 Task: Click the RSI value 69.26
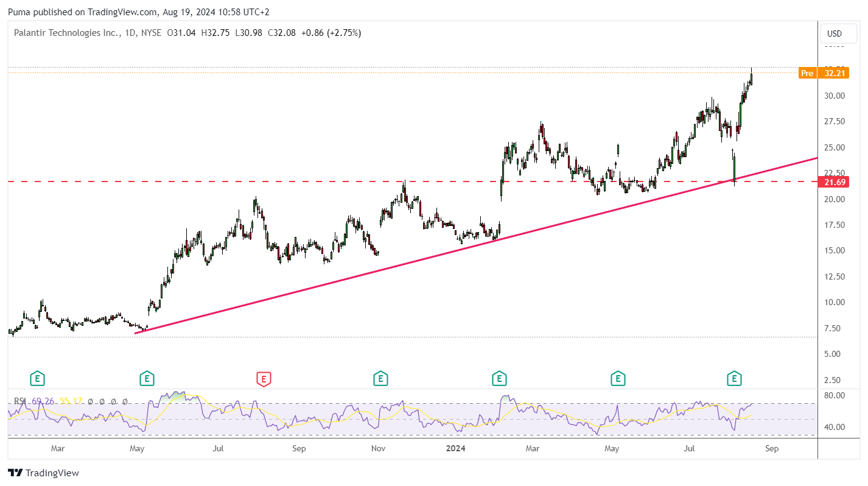[x=43, y=401]
